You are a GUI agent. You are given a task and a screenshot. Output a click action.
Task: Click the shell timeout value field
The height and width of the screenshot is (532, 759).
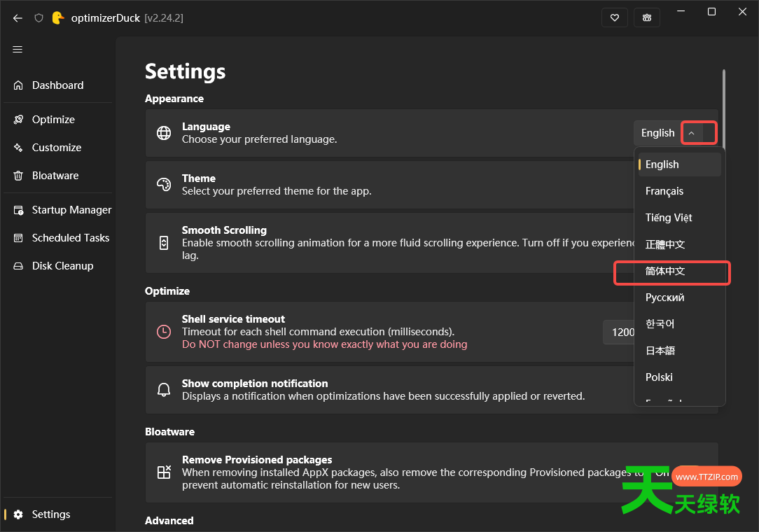pos(619,332)
